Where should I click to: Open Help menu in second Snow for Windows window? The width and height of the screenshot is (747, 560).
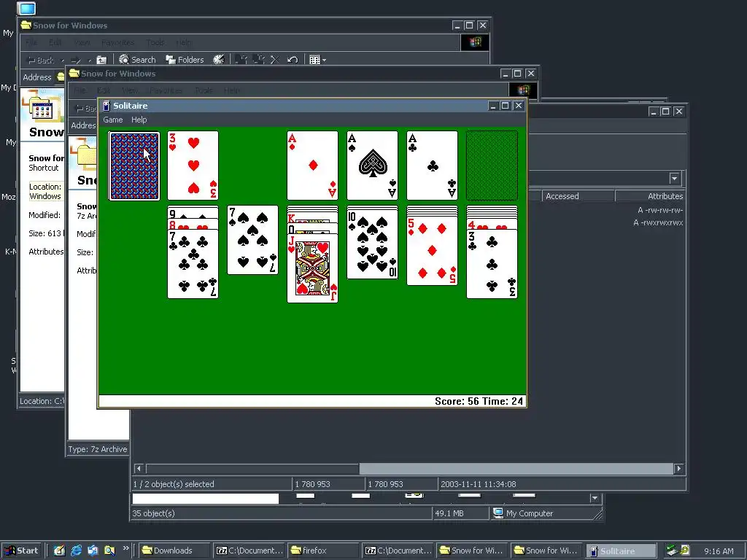232,90
